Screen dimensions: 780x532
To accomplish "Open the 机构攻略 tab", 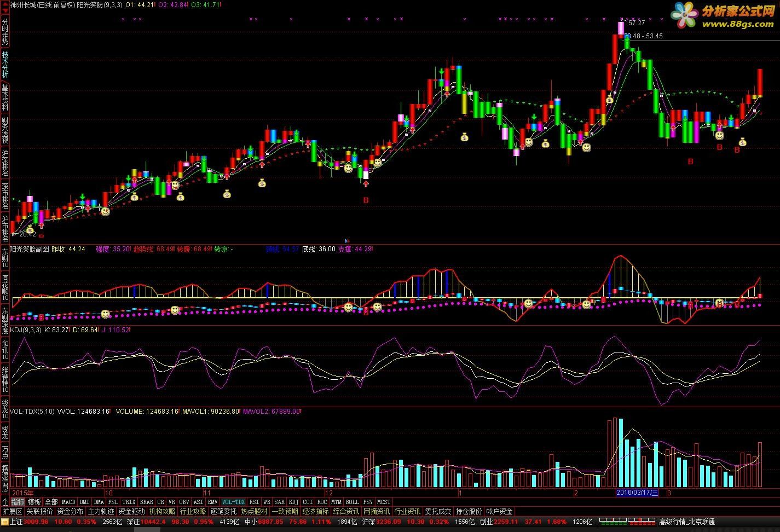I will point(163,511).
